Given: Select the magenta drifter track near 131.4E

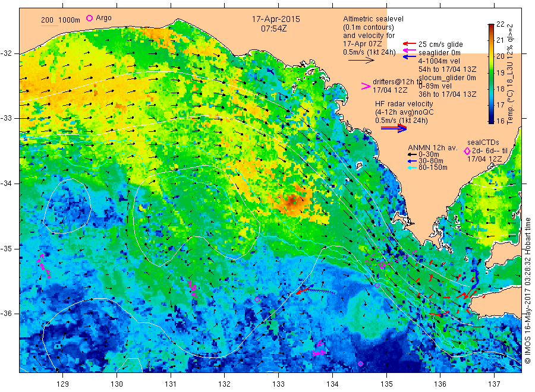Looking at the screenshot, I should (193, 289).
